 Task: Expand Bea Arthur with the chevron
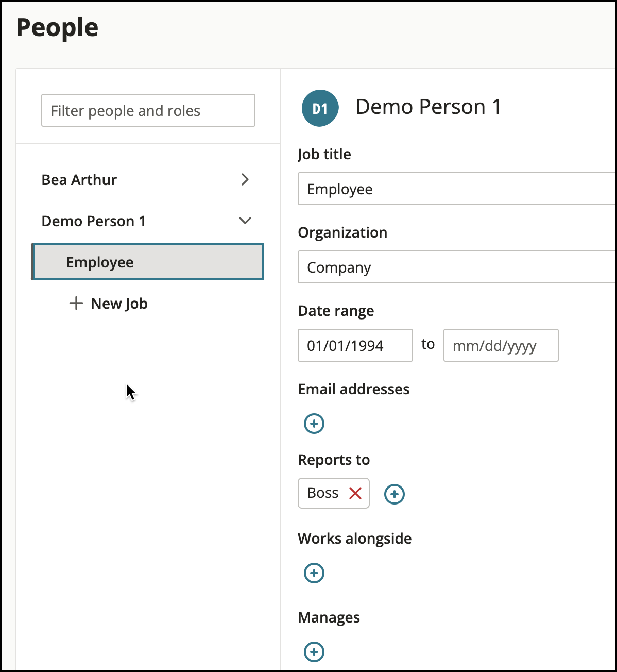(245, 179)
